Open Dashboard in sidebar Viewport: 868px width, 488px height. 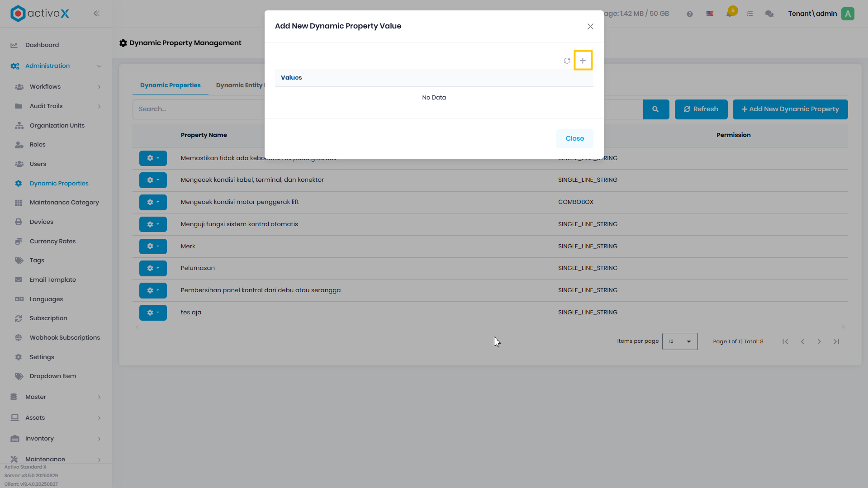tap(42, 45)
